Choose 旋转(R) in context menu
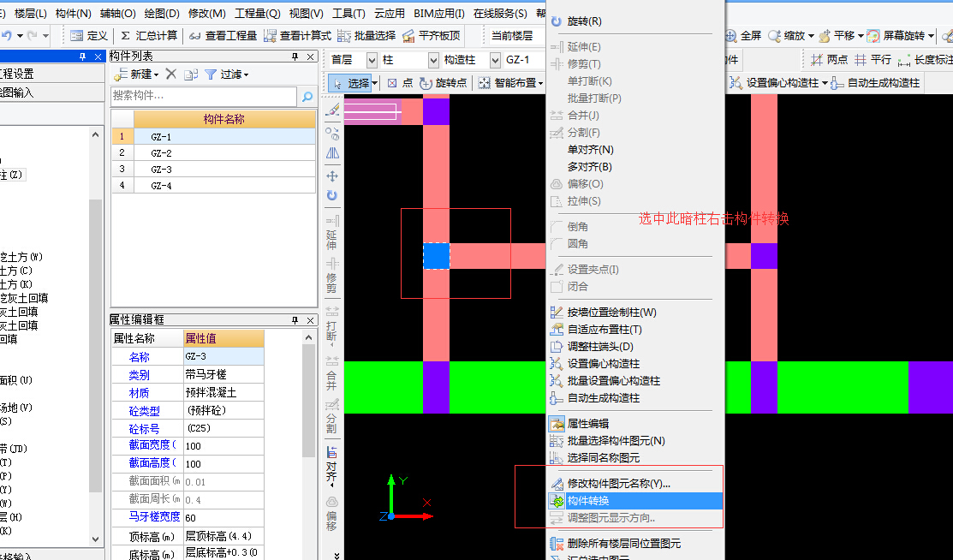This screenshot has width=953, height=560. [x=585, y=21]
